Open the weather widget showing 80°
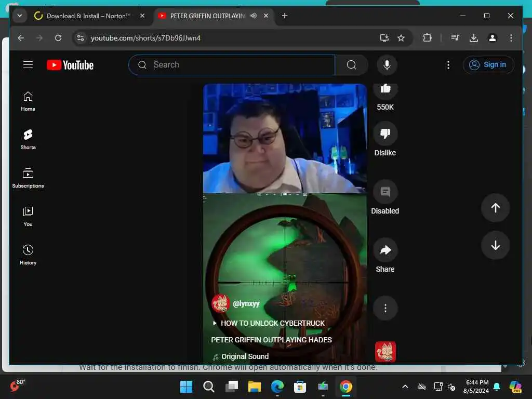This screenshot has width=532, height=399. click(x=17, y=385)
